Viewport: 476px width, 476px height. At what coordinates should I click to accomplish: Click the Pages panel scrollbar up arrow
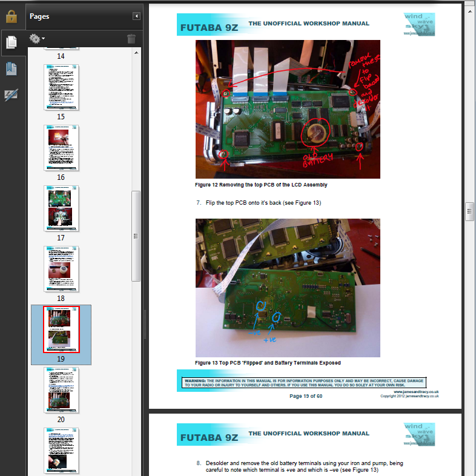(x=136, y=52)
